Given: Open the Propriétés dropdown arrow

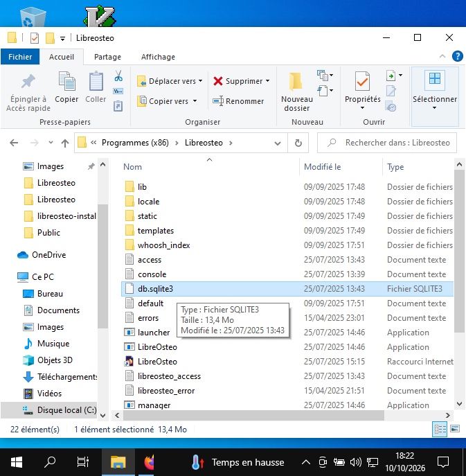Looking at the screenshot, I should coord(363,108).
